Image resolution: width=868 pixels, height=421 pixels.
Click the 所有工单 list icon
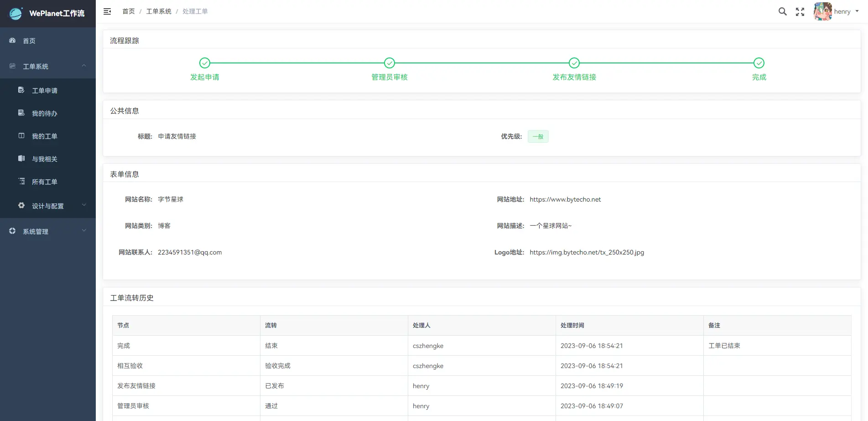(21, 181)
